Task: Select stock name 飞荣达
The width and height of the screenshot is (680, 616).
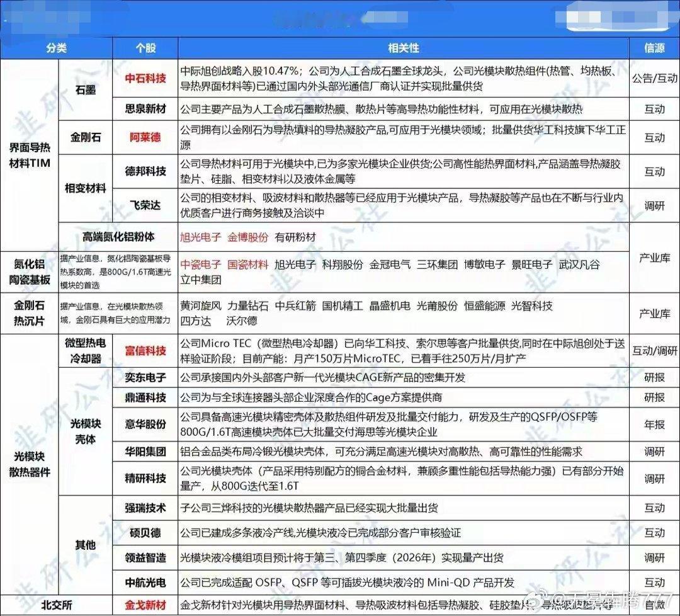Action: [x=145, y=205]
